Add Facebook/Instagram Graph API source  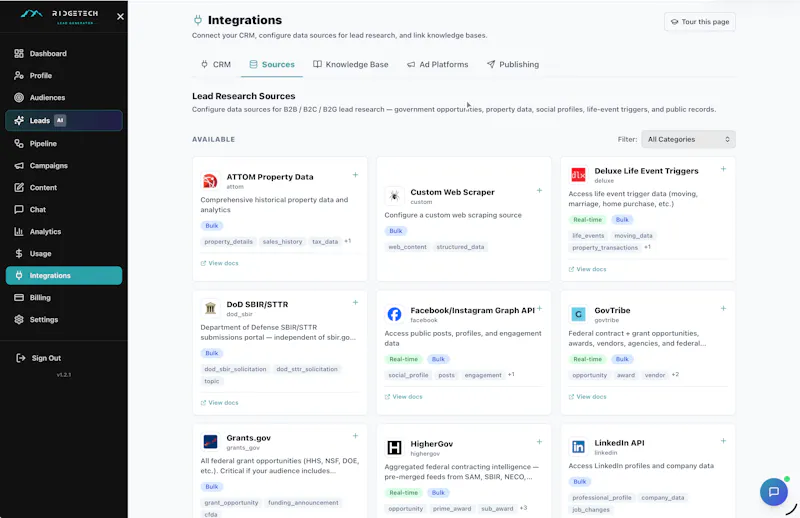pyautogui.click(x=539, y=308)
